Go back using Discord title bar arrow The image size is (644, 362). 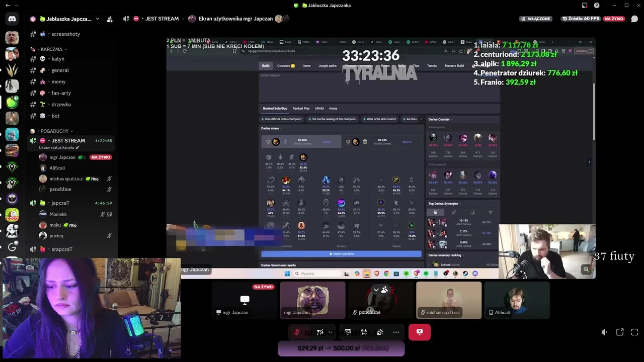(8, 6)
